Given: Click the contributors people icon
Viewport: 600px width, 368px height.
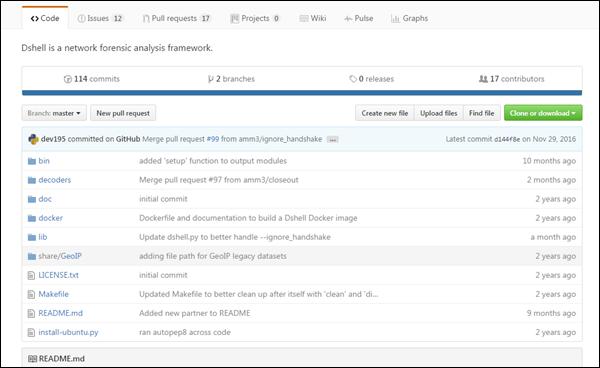Looking at the screenshot, I should (483, 79).
